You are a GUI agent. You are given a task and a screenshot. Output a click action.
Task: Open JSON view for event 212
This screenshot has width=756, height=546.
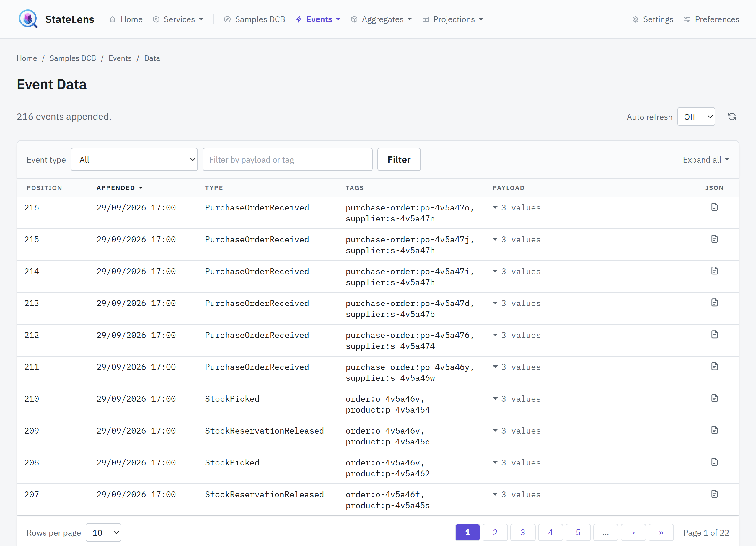point(714,334)
